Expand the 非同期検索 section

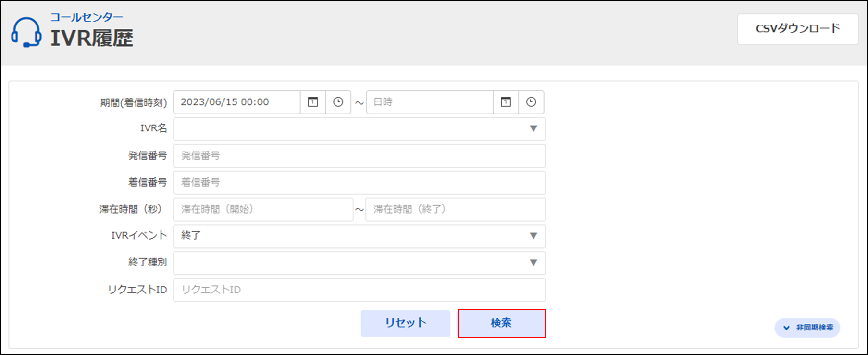coord(807,328)
